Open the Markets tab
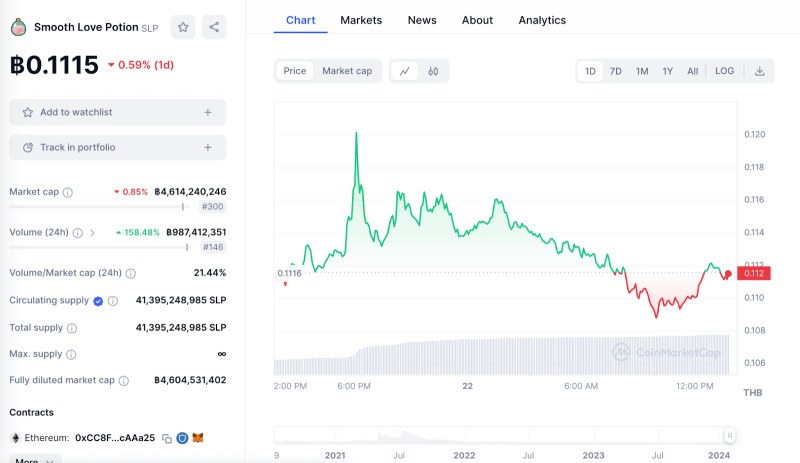The height and width of the screenshot is (463, 800). point(361,20)
